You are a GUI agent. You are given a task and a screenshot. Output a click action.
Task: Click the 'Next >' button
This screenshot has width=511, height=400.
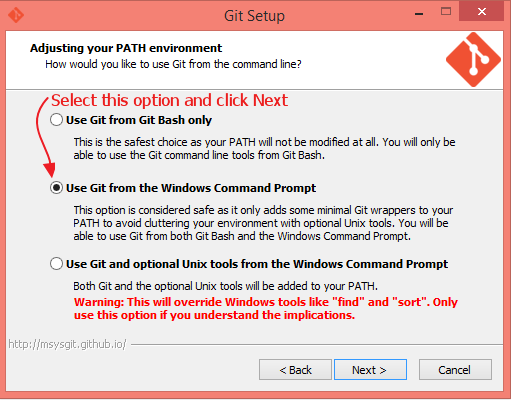click(370, 369)
